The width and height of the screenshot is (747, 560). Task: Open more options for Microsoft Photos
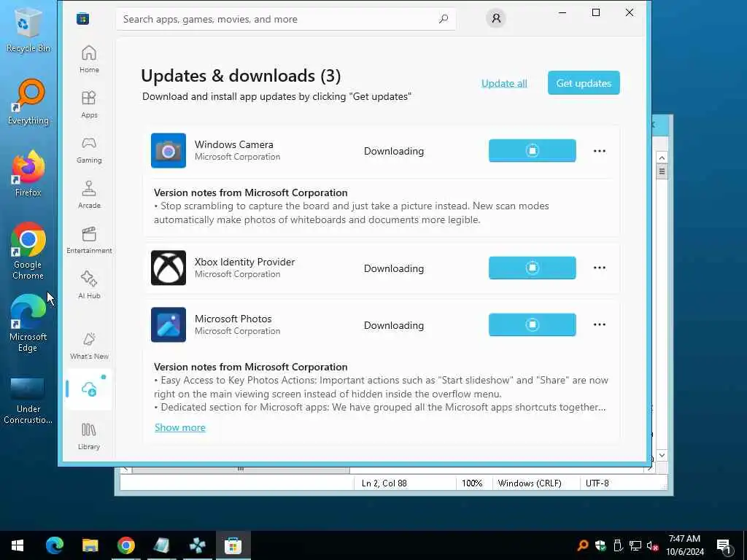point(600,324)
